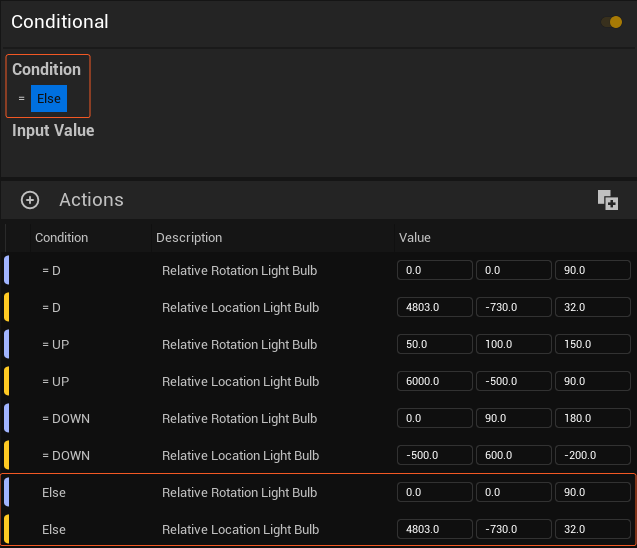
Task: Click blue marker of = D Rotation row
Action: 7,270
